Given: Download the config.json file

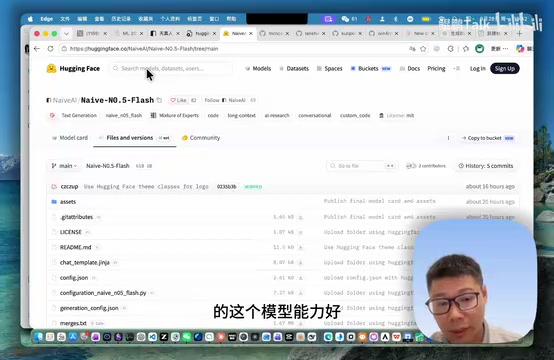Looking at the screenshot, I should pyautogui.click(x=300, y=278).
